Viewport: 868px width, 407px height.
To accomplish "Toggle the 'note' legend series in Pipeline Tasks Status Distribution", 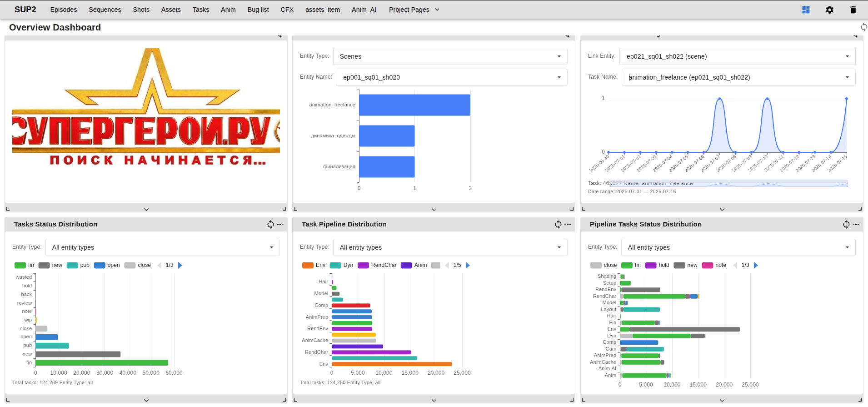I will [x=714, y=265].
